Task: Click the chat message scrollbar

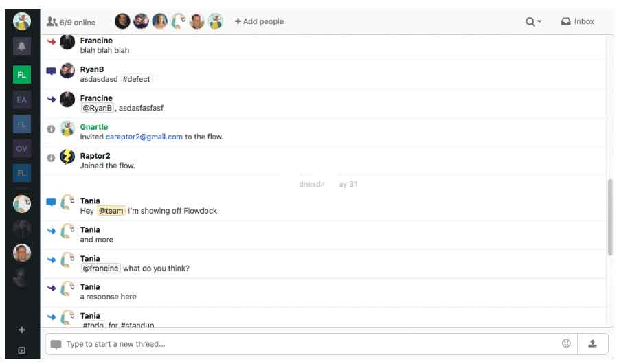Action: point(610,217)
